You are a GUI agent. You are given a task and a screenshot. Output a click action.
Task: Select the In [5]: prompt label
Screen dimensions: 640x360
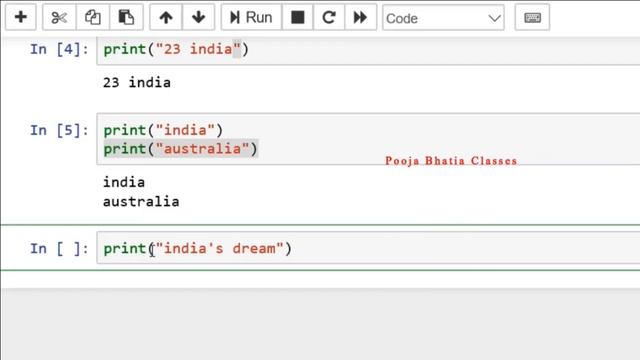coord(59,130)
